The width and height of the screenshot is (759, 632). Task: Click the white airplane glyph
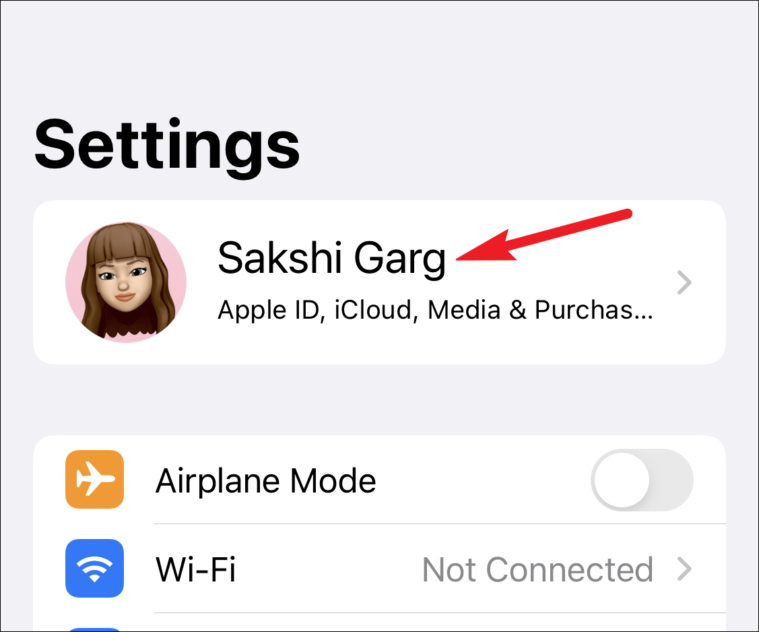pyautogui.click(x=95, y=479)
